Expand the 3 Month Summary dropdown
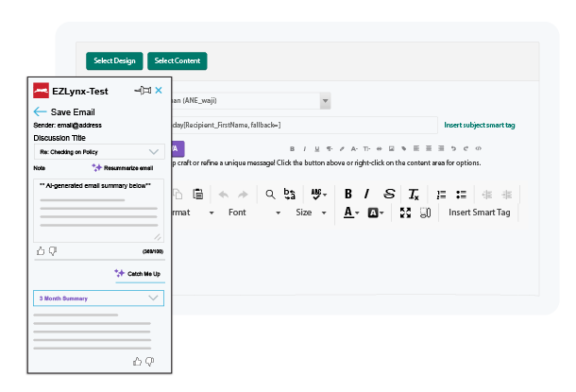576x392 pixels. (98, 298)
